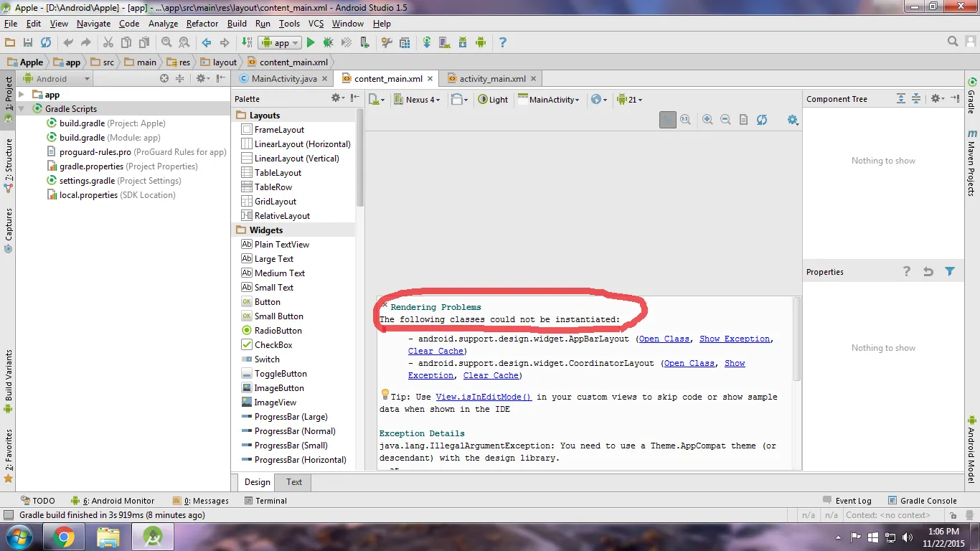The image size is (980, 551).
Task: Click Scroll from Source target icon
Action: [164, 79]
